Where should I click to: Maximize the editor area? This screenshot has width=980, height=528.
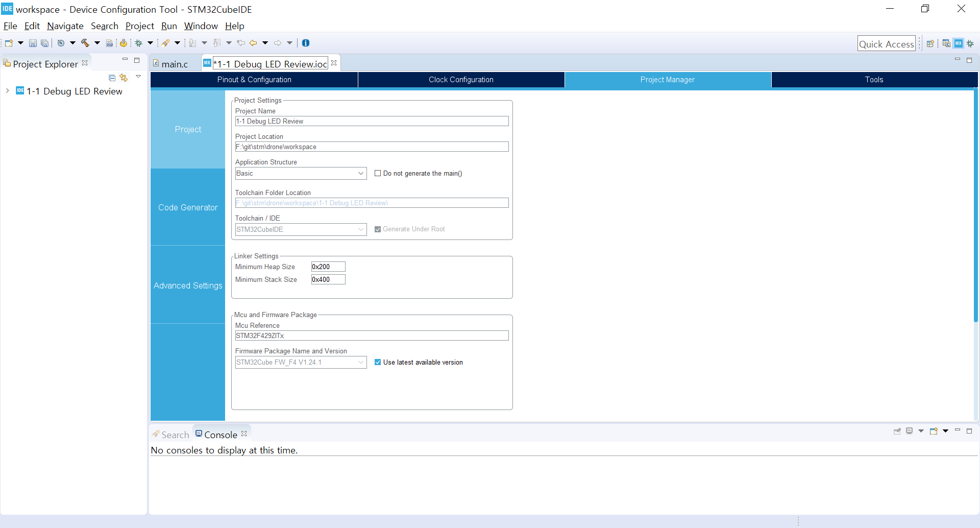(969, 60)
